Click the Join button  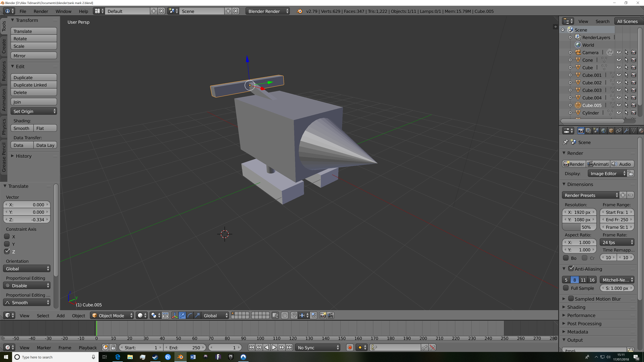pos(34,102)
